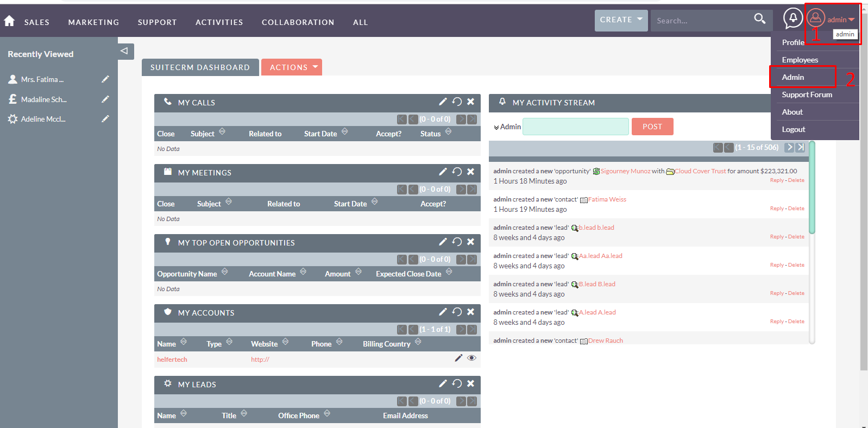868x428 pixels.
Task: Refresh the My Leads dashlet
Action: [457, 383]
